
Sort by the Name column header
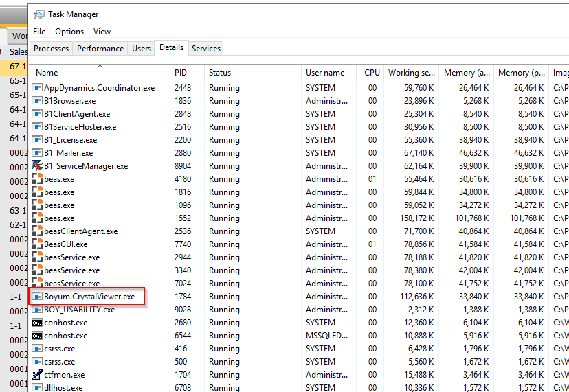tap(99, 73)
